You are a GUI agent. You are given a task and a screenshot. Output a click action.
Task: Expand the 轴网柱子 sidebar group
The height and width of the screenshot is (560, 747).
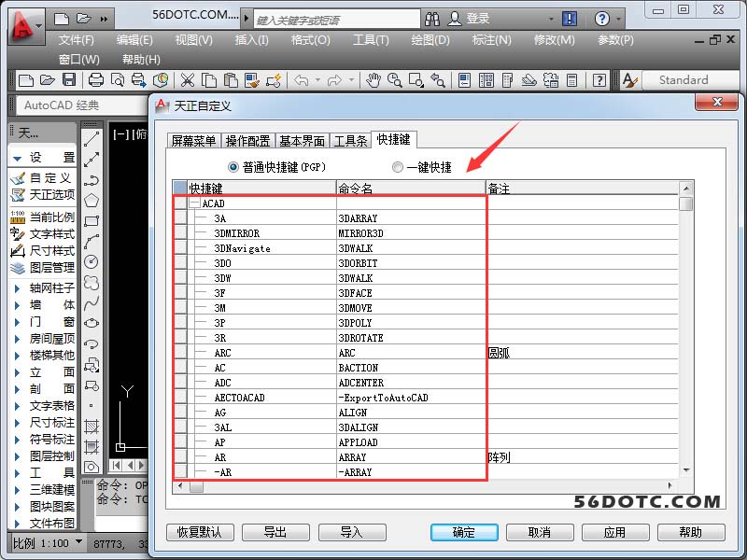[x=17, y=288]
